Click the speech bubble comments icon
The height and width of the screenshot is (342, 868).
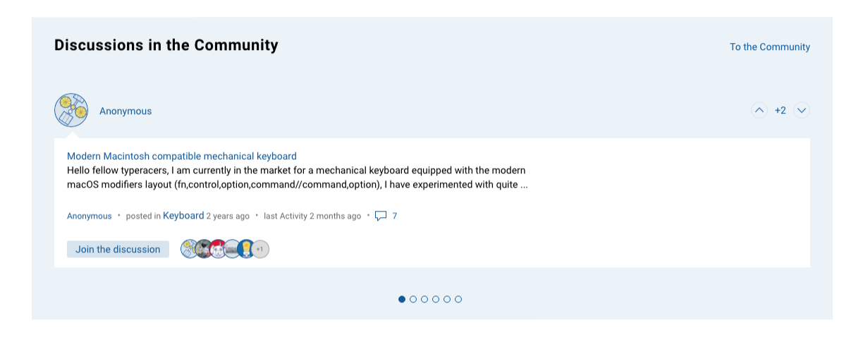tap(381, 216)
